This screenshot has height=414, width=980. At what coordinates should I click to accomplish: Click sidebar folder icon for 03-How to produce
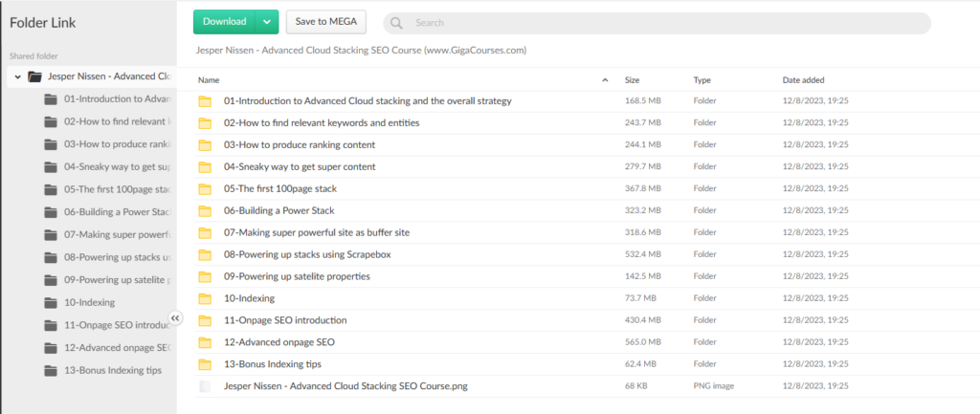pyautogui.click(x=51, y=144)
